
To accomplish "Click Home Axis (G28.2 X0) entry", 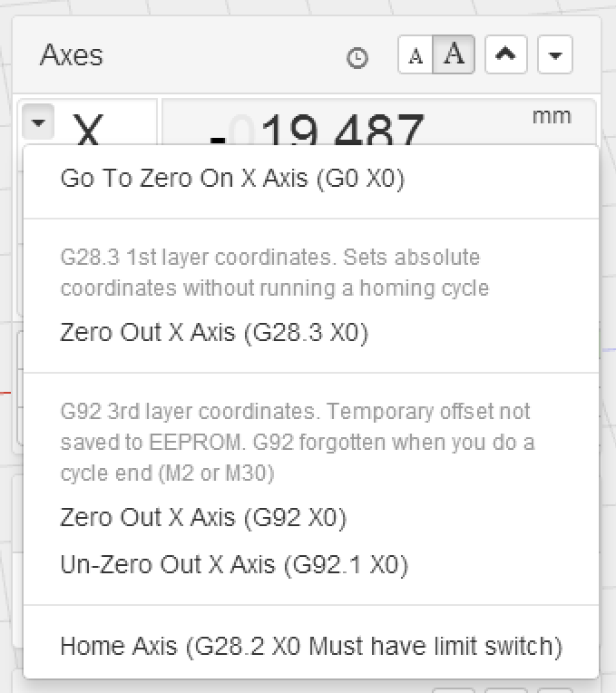I will pyautogui.click(x=311, y=647).
